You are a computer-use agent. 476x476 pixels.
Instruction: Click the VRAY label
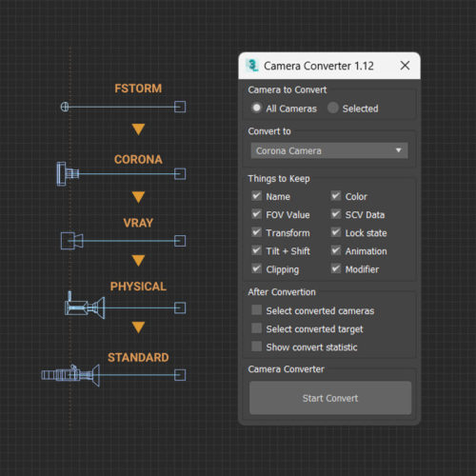click(x=138, y=223)
